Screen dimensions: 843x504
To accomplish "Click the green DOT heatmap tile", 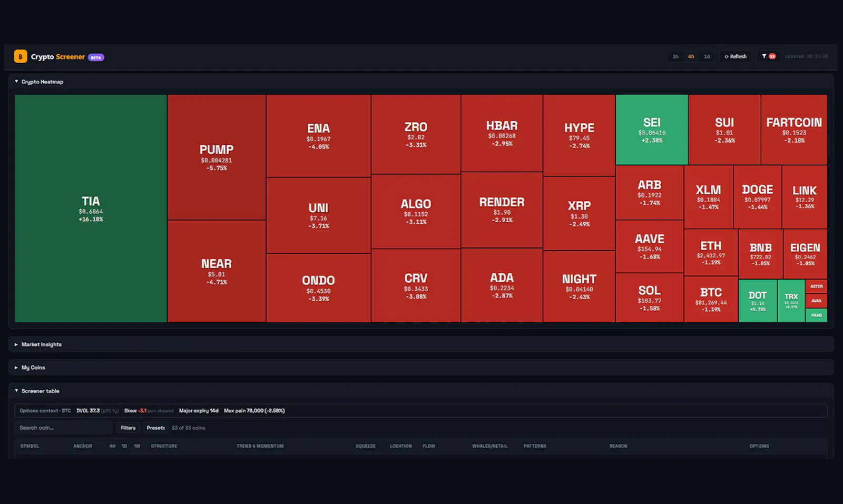I will pyautogui.click(x=758, y=301).
